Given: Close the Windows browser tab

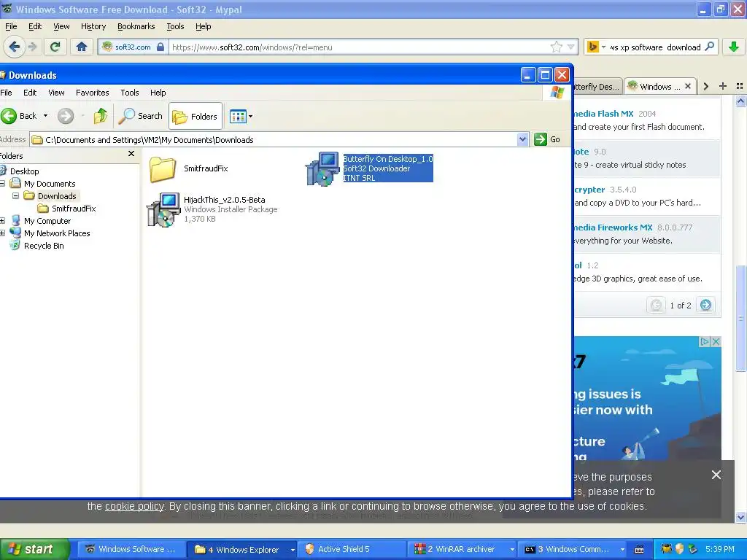Looking at the screenshot, I should [688, 86].
